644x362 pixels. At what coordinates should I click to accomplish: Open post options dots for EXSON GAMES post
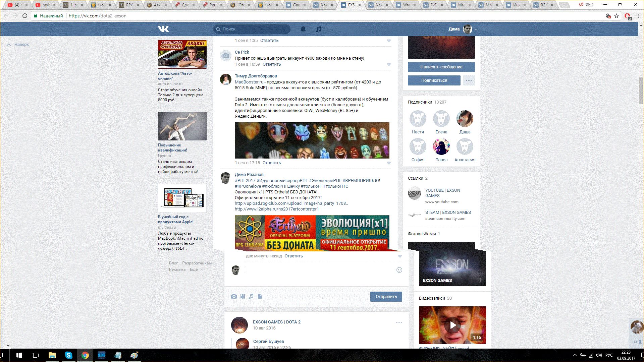(x=399, y=322)
